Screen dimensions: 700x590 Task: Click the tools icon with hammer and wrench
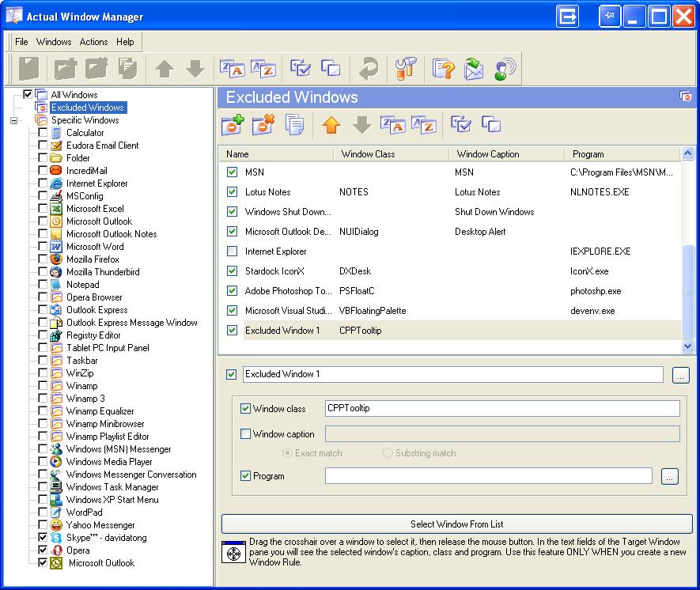click(x=404, y=69)
